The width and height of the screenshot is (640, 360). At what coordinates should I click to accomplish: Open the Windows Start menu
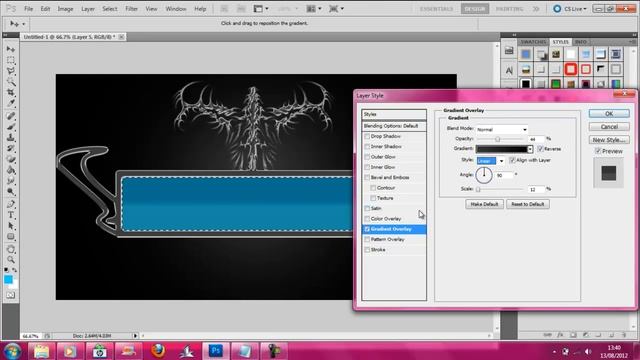pos(12,351)
